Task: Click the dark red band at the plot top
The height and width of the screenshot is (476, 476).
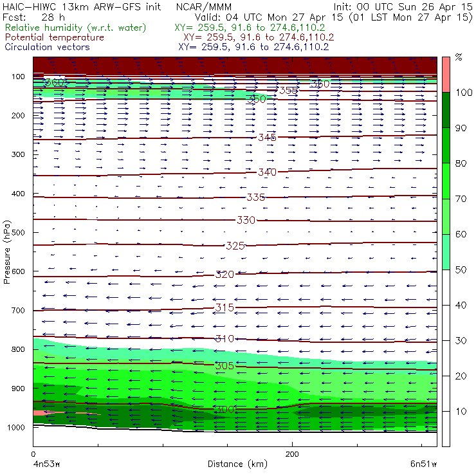Action: (x=235, y=65)
